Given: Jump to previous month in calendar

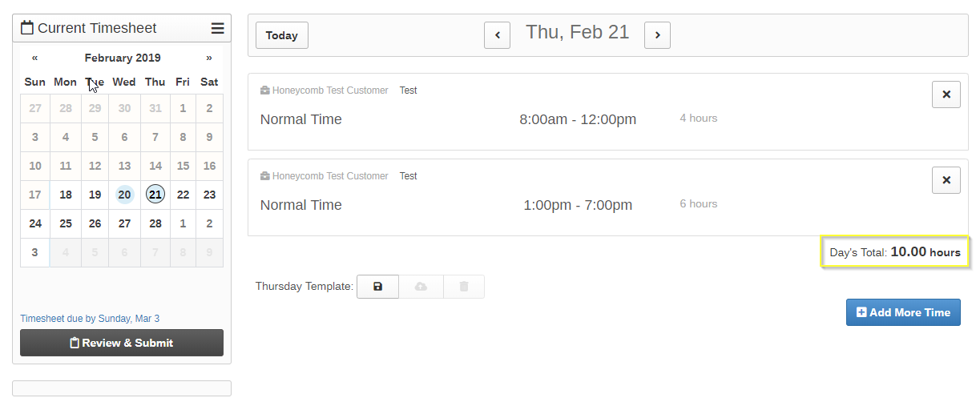Looking at the screenshot, I should 35,58.
